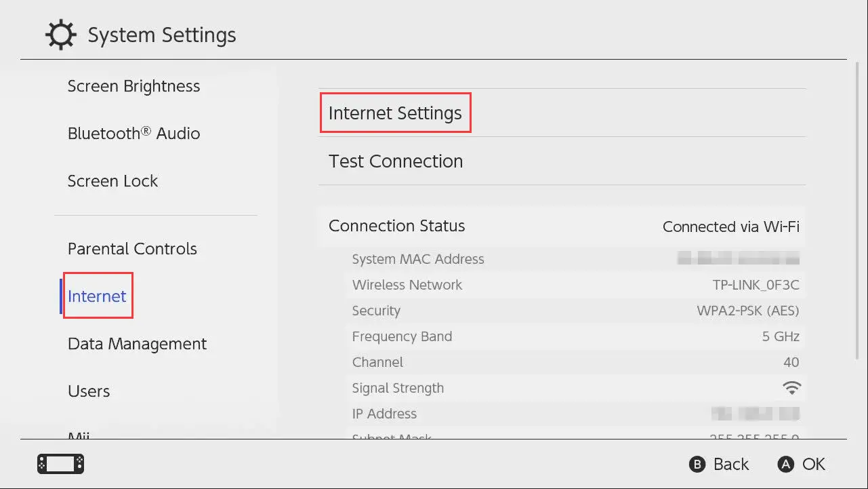Select Users in the sidebar

pyautogui.click(x=89, y=391)
